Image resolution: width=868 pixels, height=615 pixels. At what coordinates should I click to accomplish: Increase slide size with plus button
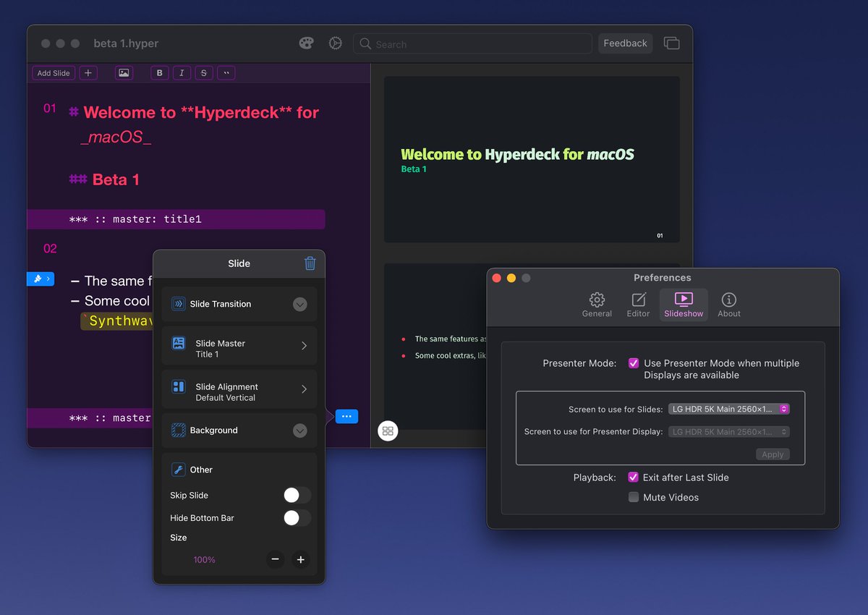pyautogui.click(x=301, y=559)
